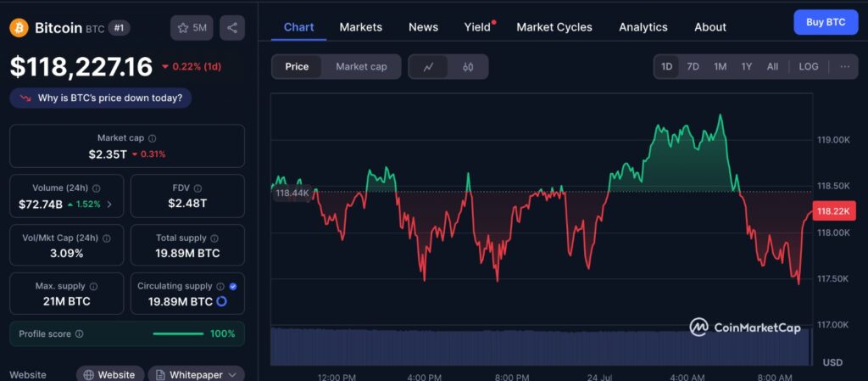Viewport: 868px width, 381px height.
Task: Select the Price toggle
Action: pyautogui.click(x=297, y=67)
